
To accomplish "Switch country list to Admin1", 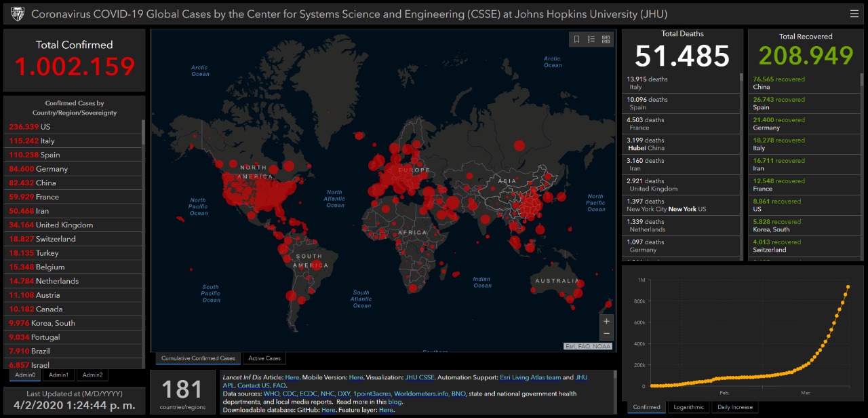I will click(x=58, y=375).
